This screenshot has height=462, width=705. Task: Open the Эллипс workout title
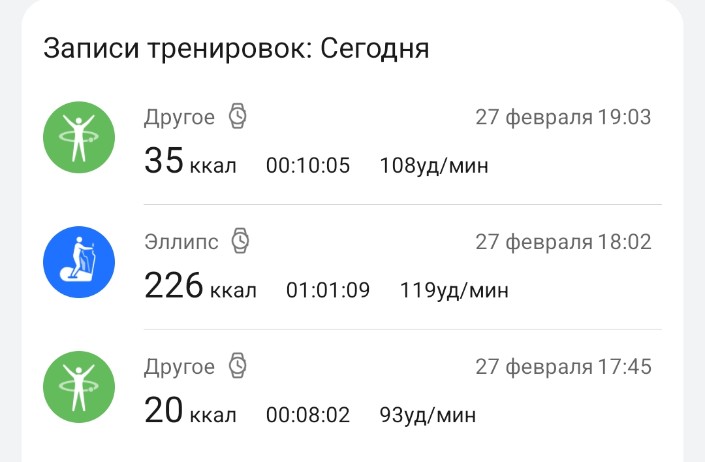(x=182, y=241)
